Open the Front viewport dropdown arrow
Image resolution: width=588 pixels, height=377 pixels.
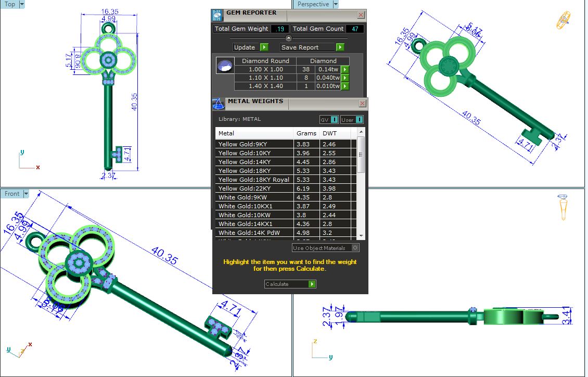tap(25, 194)
